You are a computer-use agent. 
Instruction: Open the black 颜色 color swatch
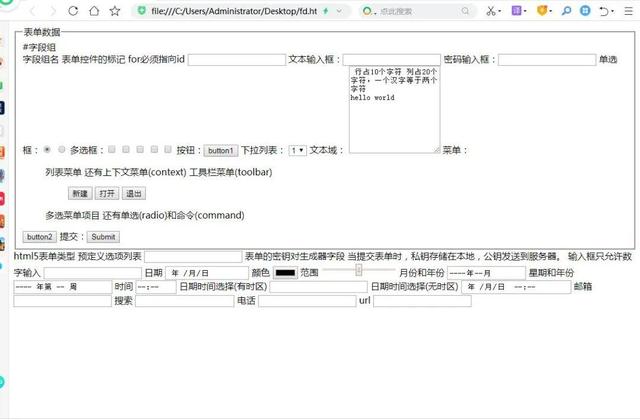(285, 273)
